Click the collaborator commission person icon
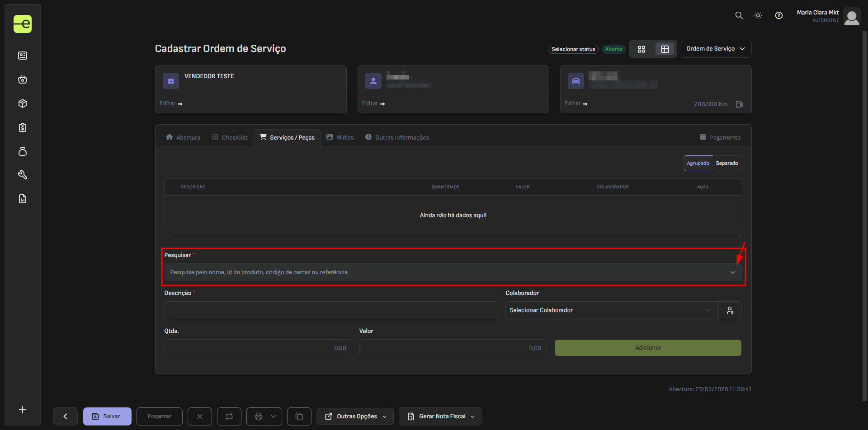 (x=730, y=310)
